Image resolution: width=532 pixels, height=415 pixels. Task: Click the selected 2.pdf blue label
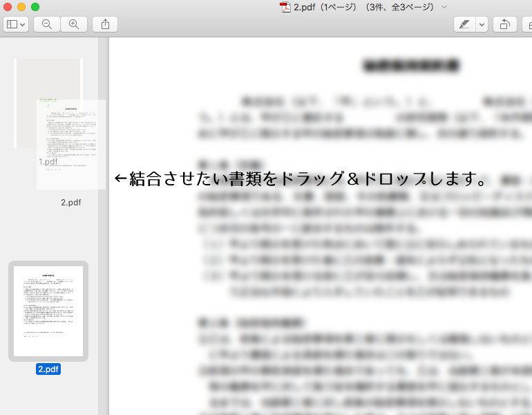[48, 369]
